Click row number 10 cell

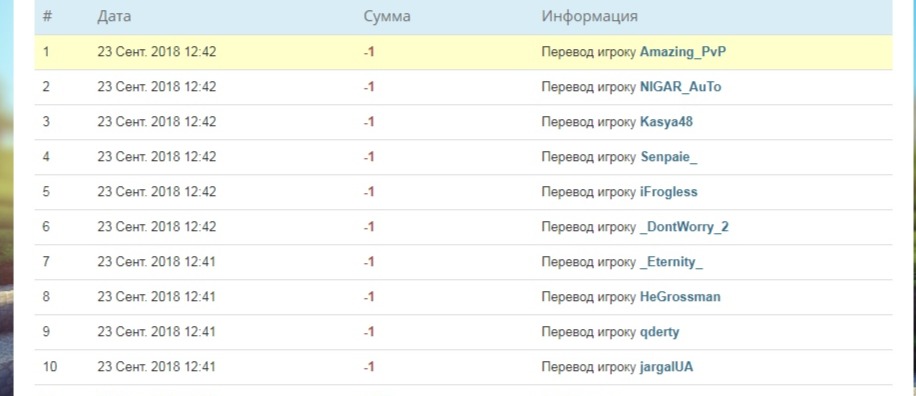(x=50, y=367)
